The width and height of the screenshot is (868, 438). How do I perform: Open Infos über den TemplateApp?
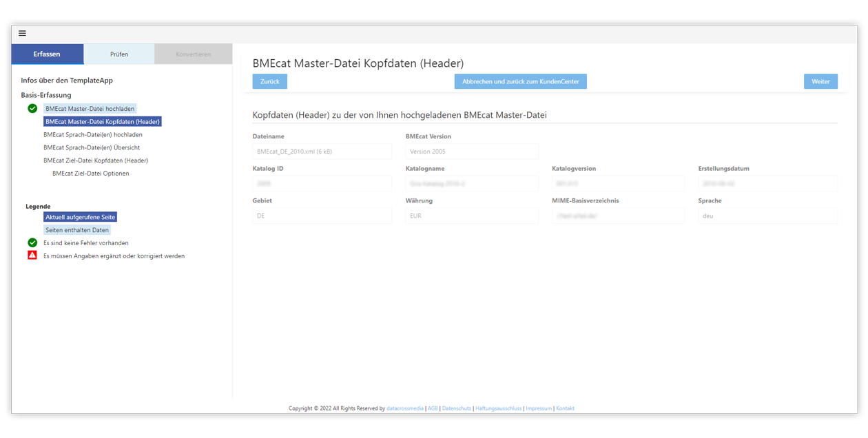(67, 81)
